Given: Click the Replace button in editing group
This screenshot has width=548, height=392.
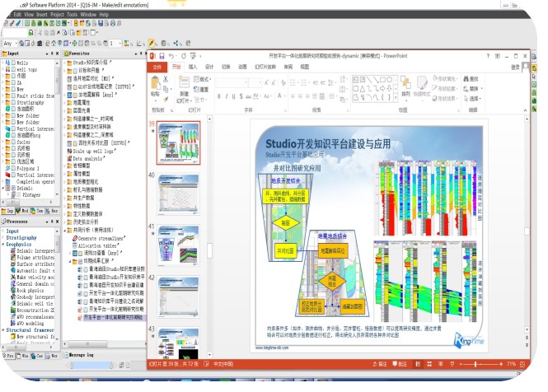Looking at the screenshot, I should click(473, 89).
